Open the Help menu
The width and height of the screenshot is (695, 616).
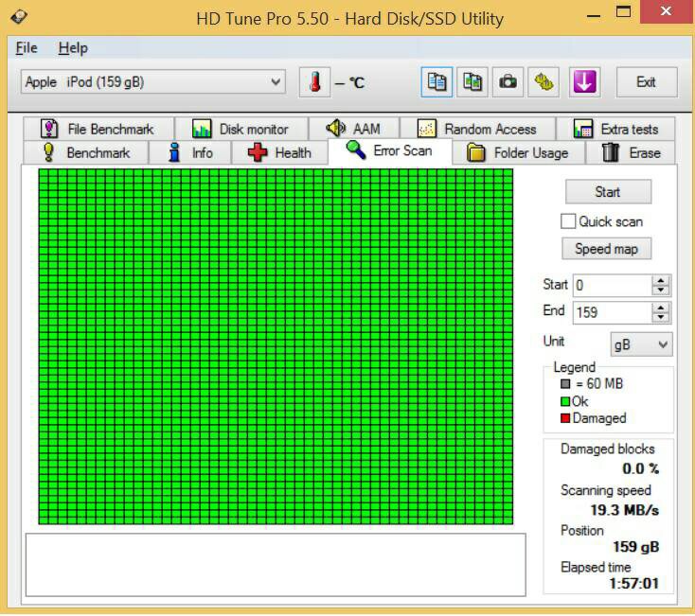click(72, 47)
